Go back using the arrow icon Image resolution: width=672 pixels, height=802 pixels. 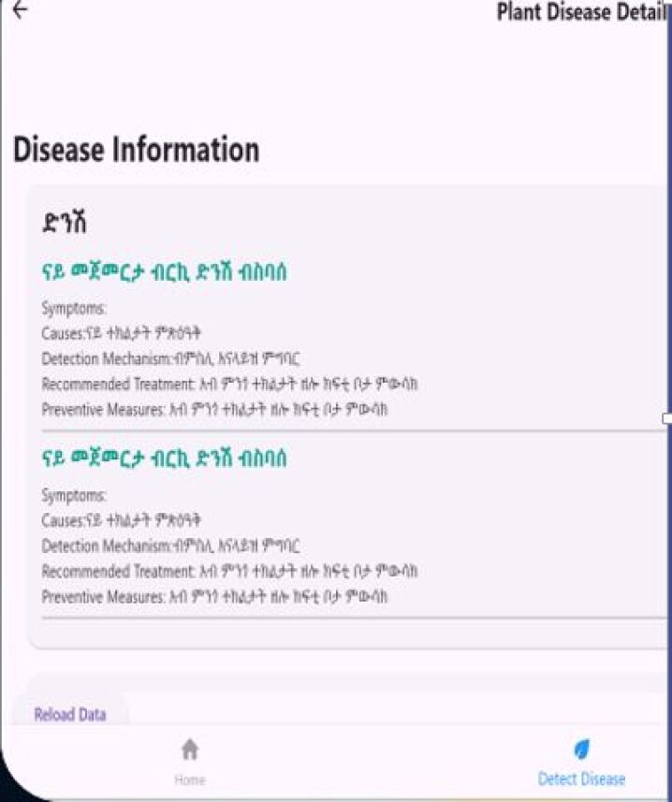pos(20,10)
